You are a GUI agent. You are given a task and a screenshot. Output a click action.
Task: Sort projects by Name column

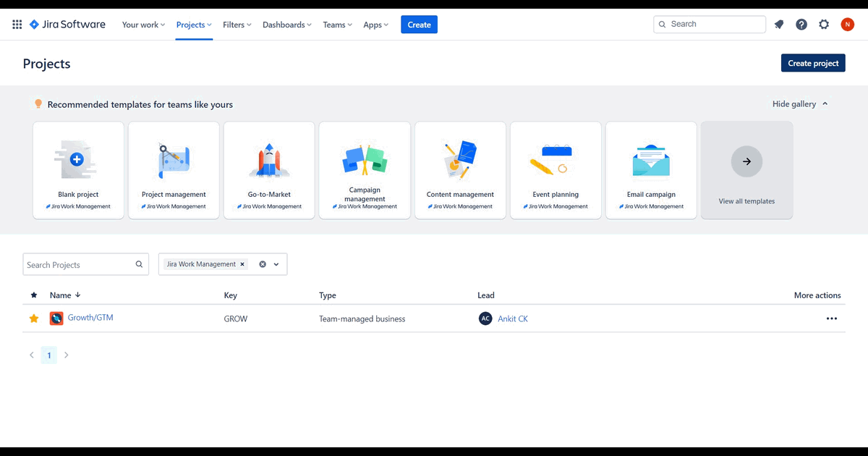coord(65,295)
